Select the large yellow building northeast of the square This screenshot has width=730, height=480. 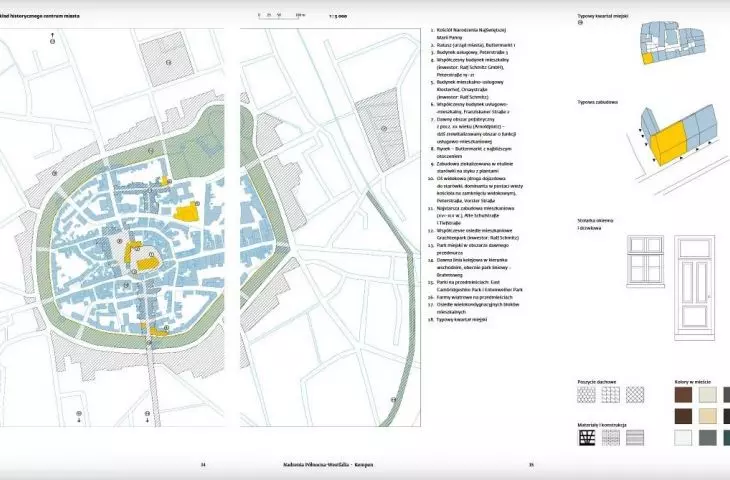[x=186, y=212]
